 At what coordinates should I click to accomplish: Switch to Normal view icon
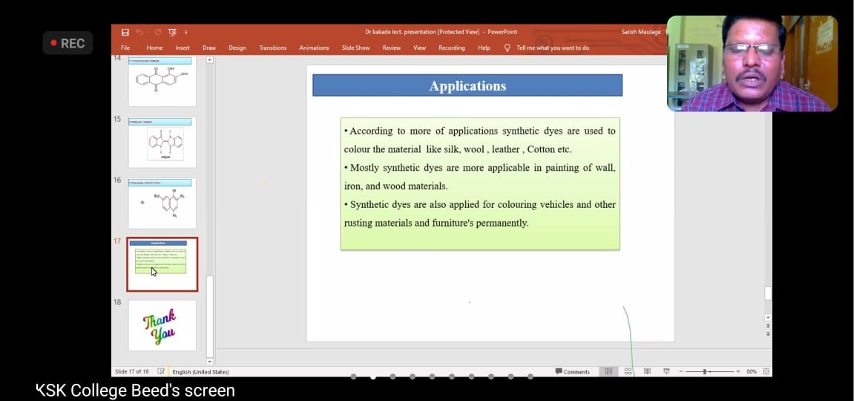[608, 371]
